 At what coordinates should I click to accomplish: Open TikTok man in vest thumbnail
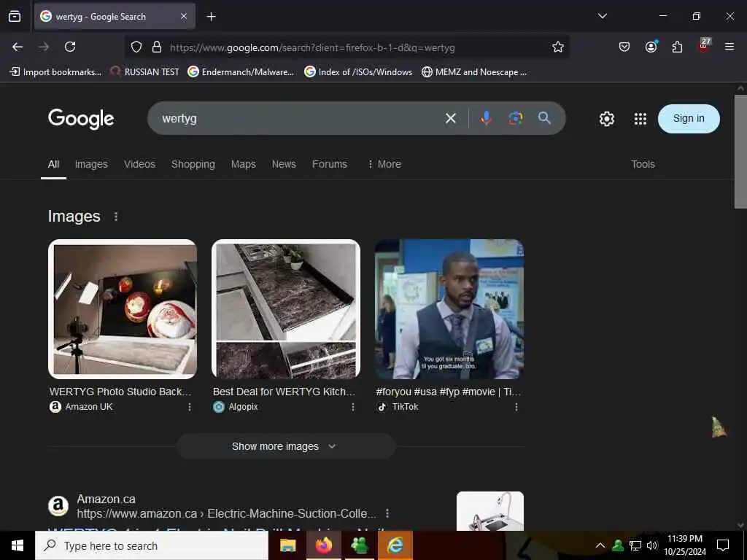coord(449,309)
